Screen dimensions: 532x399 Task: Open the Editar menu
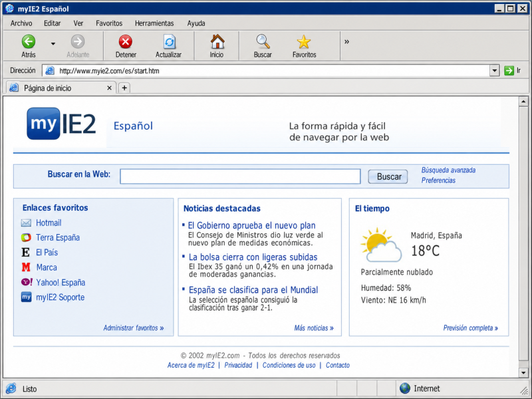coord(53,23)
